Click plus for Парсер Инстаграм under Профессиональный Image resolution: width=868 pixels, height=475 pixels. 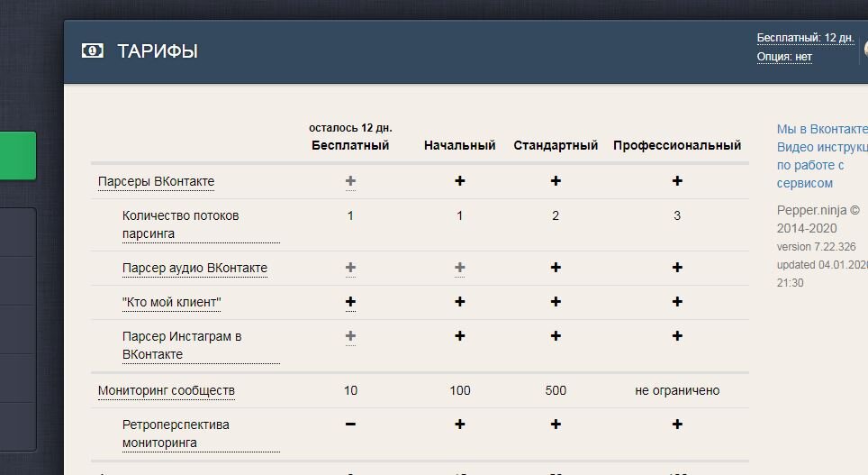(x=677, y=336)
